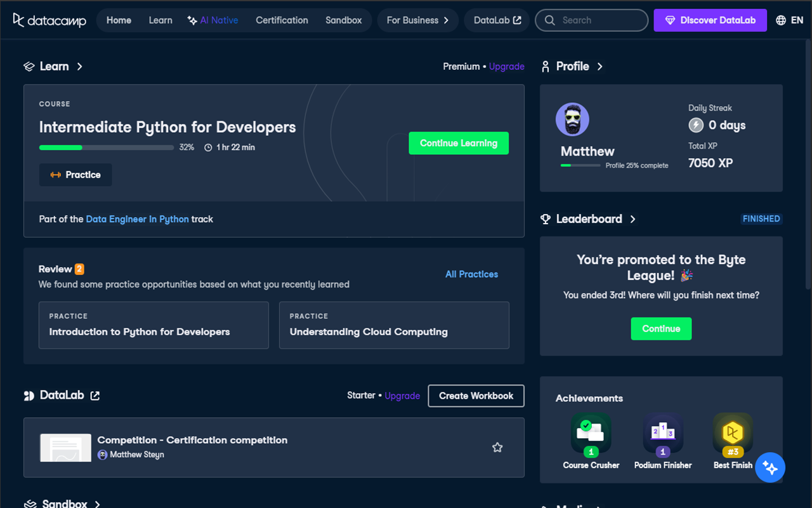812x508 pixels.
Task: Click the Matthew Steyn author avatar
Action: (103, 455)
